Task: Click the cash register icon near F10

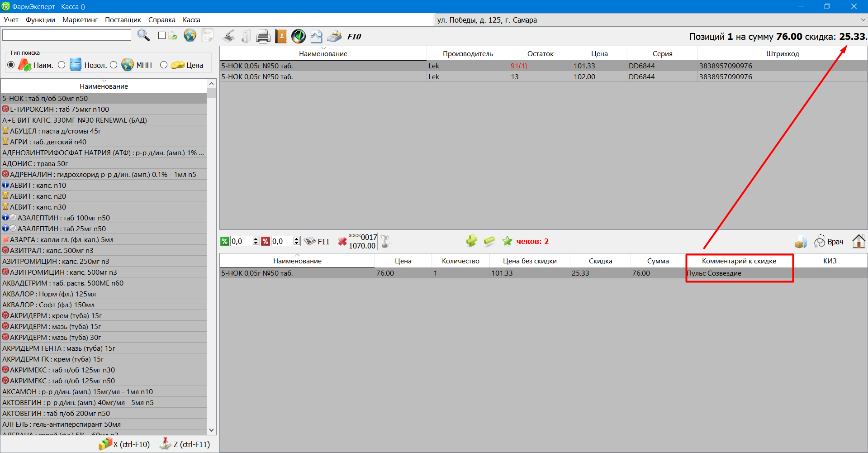Action: 335,36
